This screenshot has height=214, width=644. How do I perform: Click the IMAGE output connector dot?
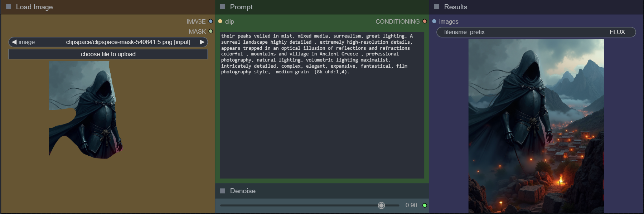pyautogui.click(x=211, y=21)
